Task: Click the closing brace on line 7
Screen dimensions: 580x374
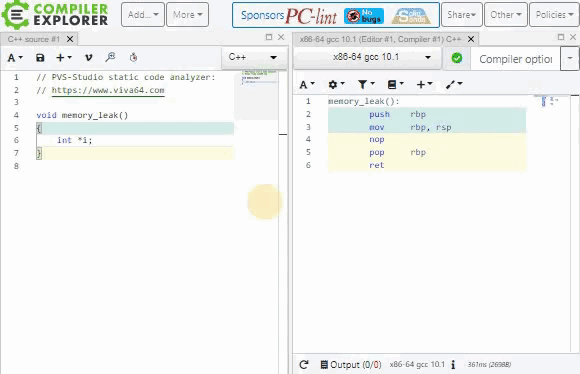Action: click(x=39, y=153)
